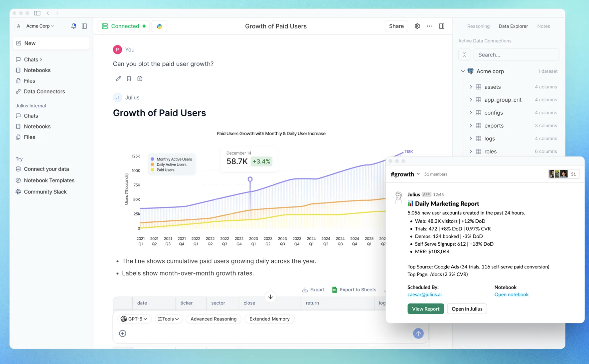Switch to the Reasoning tab
The width and height of the screenshot is (589, 364).
[x=478, y=26]
